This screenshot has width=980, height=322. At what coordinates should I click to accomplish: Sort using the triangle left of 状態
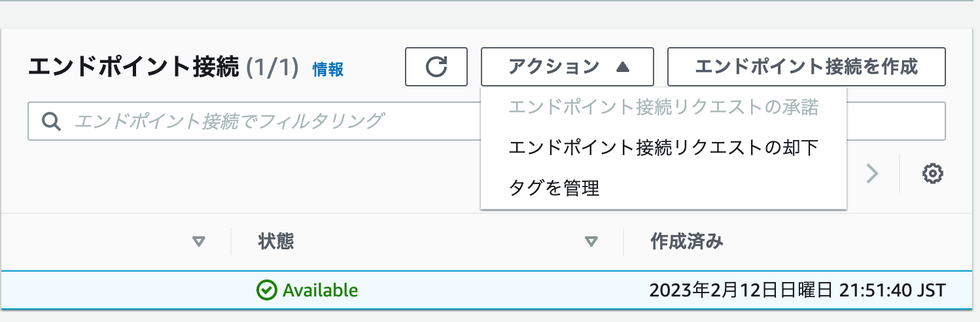(199, 242)
